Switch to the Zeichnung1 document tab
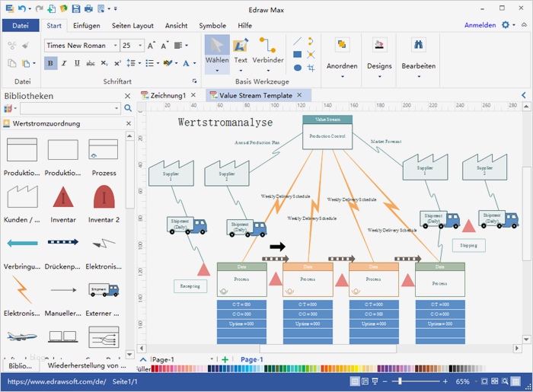 (168, 95)
